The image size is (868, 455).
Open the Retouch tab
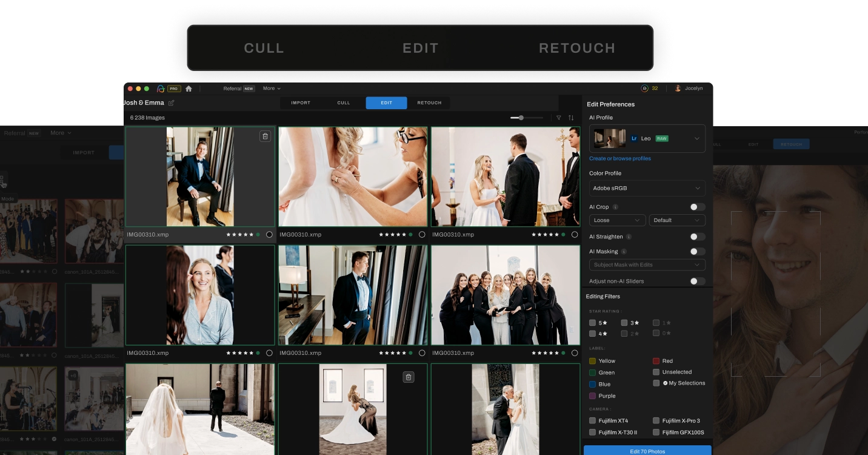pyautogui.click(x=429, y=103)
